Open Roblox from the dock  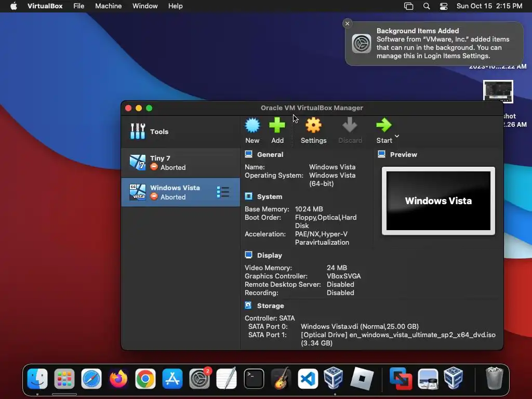click(362, 378)
